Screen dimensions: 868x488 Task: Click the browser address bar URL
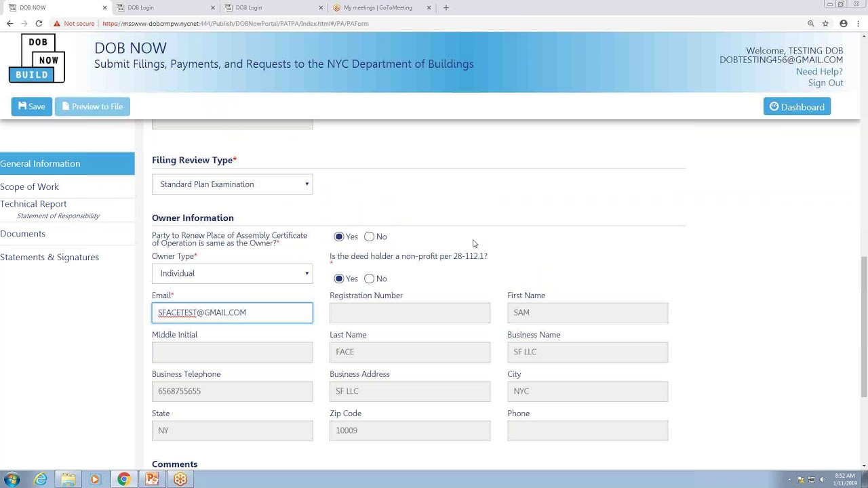pos(235,24)
